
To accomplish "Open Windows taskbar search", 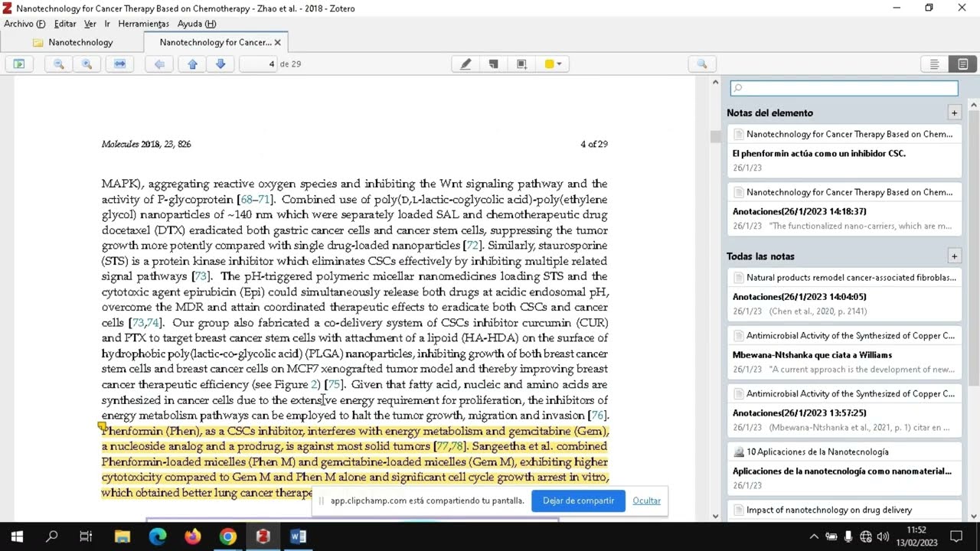I will (52, 536).
